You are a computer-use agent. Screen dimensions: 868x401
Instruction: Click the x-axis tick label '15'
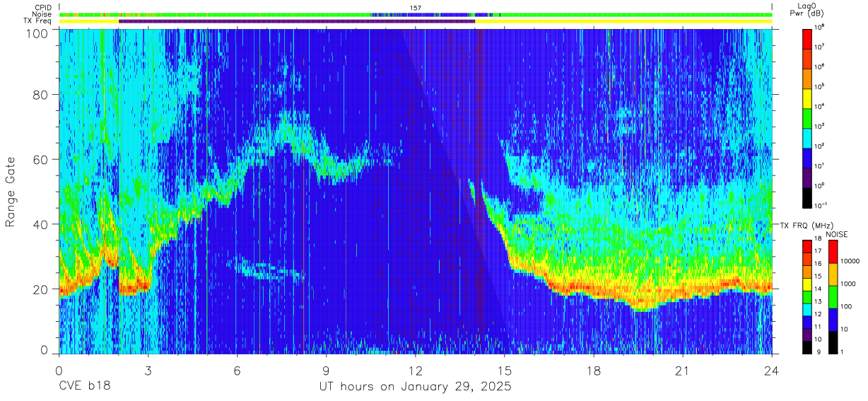coord(505,371)
